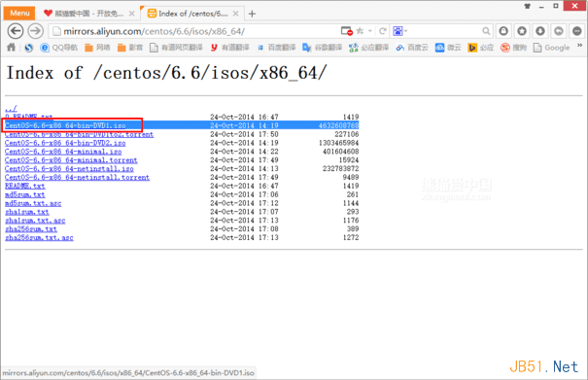
Task: Click CentOS-6.6-x86_64-minimal.iso link
Action: click(x=63, y=152)
